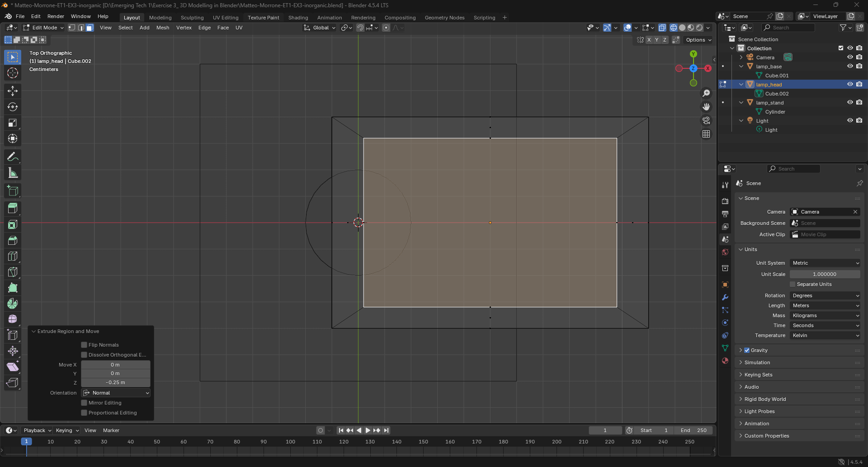Open the Mesh menu
The height and width of the screenshot is (467, 868).
click(163, 28)
